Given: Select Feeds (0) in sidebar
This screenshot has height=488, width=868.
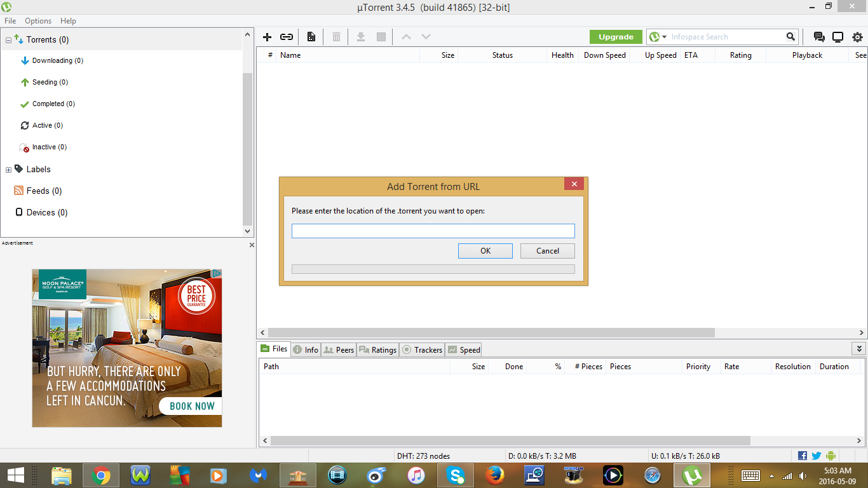Looking at the screenshot, I should coord(44,191).
